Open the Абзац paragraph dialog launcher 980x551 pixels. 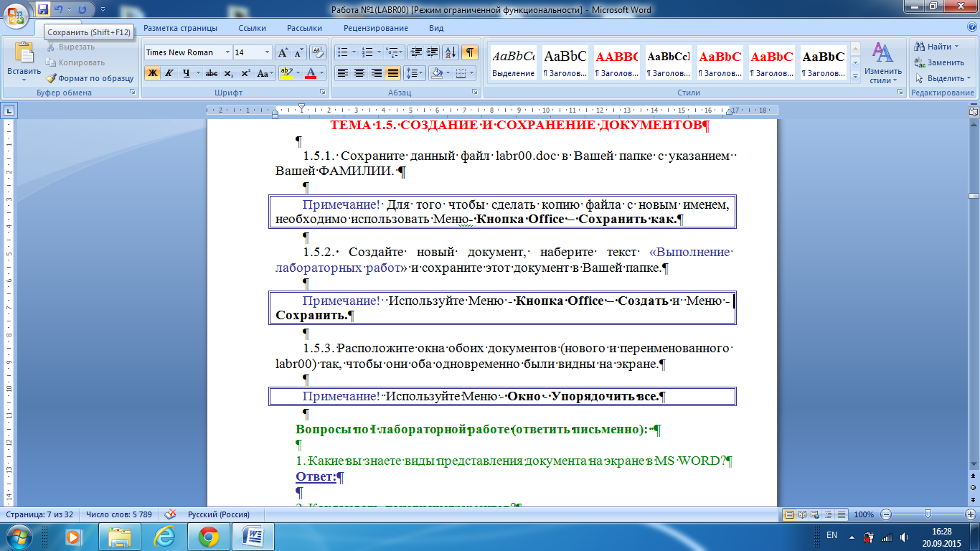point(474,93)
